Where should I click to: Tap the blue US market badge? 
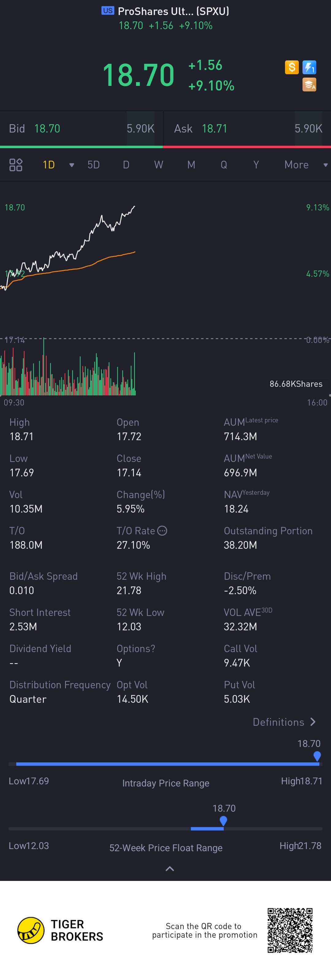click(x=108, y=11)
